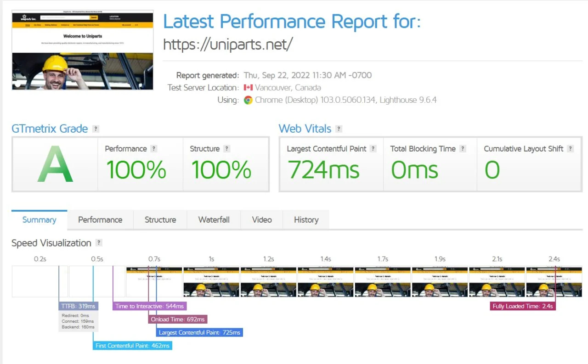Click the TTFB: 319ms marker label

(79, 306)
